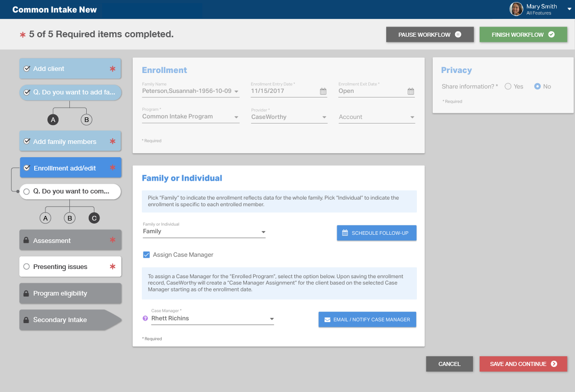
Task: Click the red asterisk beside Required items completed
Action: pos(23,35)
